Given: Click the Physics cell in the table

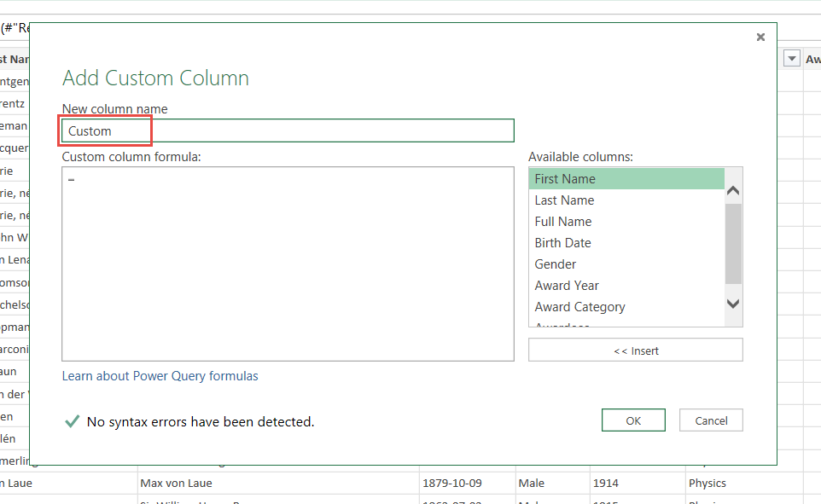Looking at the screenshot, I should click(x=707, y=483).
